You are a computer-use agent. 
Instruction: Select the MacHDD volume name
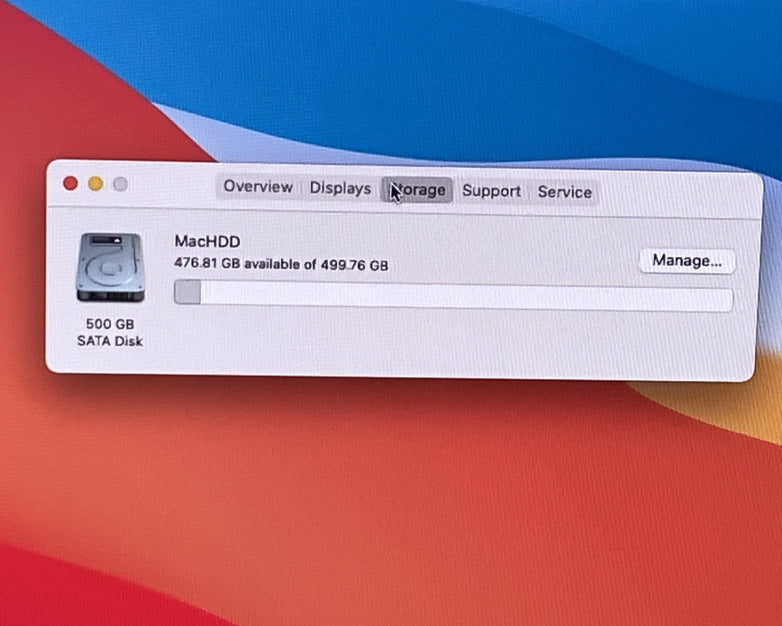coord(208,241)
